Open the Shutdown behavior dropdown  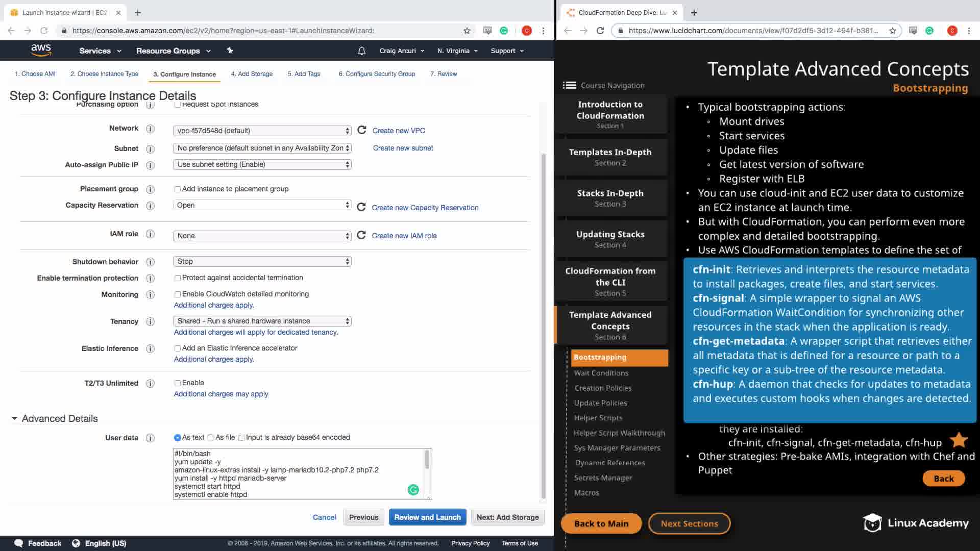[262, 261]
